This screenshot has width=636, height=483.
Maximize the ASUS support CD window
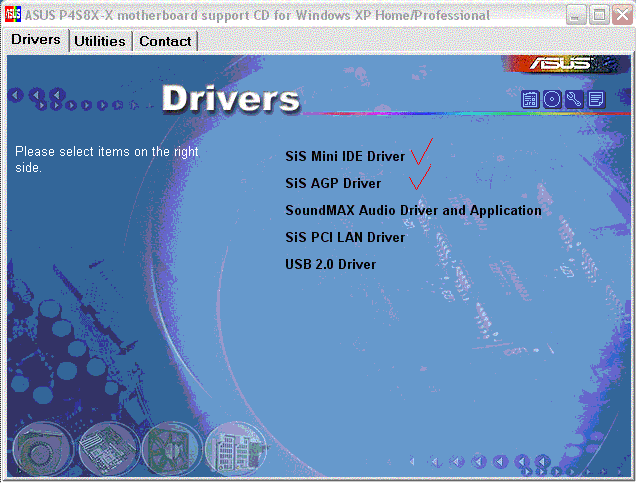click(599, 15)
